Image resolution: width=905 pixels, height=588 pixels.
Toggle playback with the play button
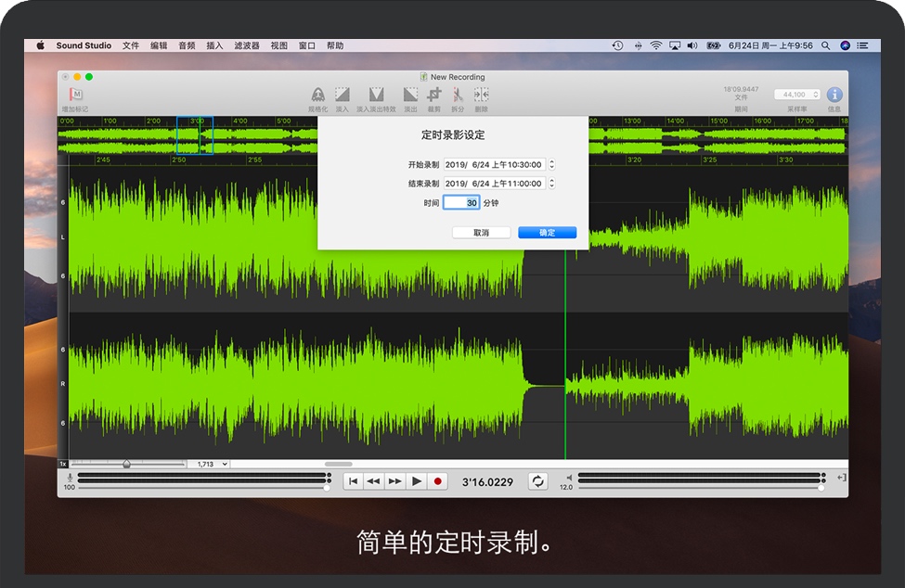point(417,480)
